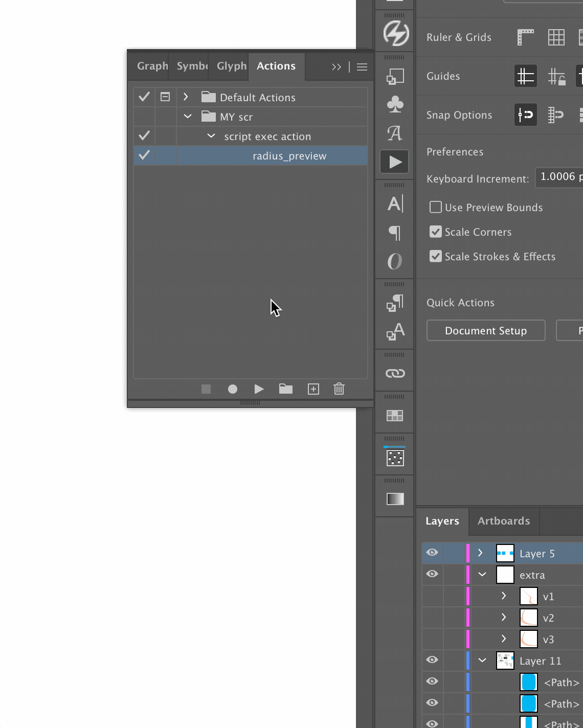Toggle show guides icon

526,76
